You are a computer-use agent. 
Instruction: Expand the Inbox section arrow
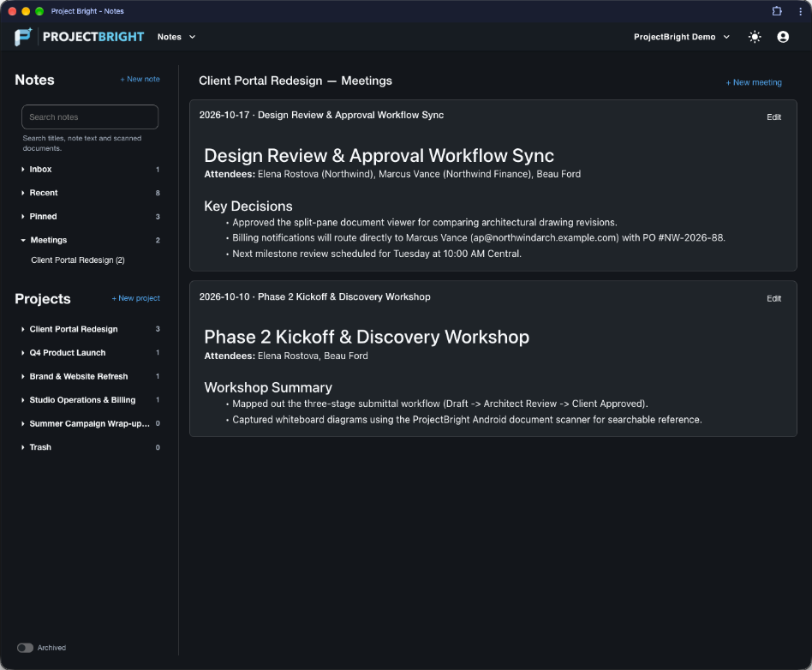pos(23,170)
